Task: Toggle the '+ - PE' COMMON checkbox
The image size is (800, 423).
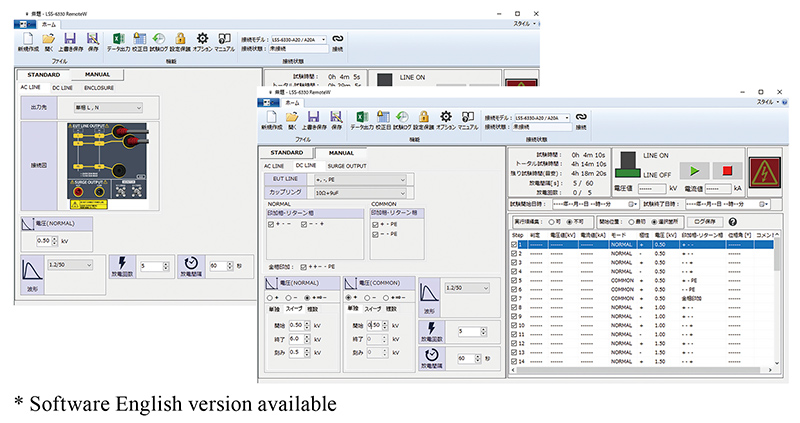Action: coord(375,225)
